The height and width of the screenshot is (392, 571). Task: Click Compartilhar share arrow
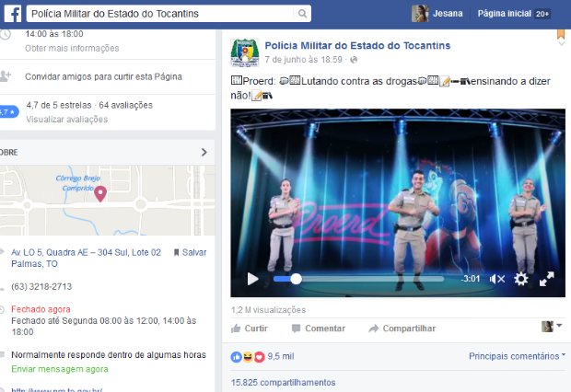click(402, 329)
